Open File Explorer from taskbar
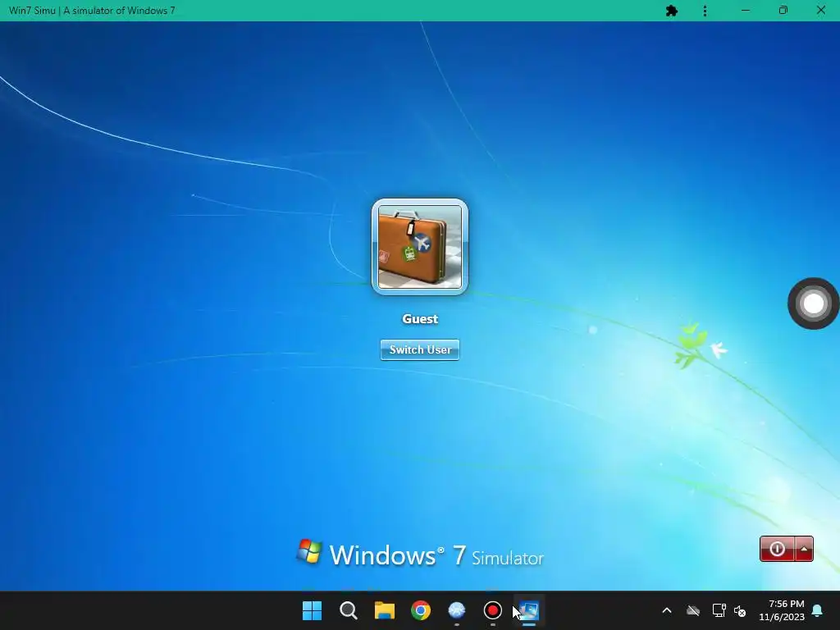The width and height of the screenshot is (840, 630). coord(385,610)
